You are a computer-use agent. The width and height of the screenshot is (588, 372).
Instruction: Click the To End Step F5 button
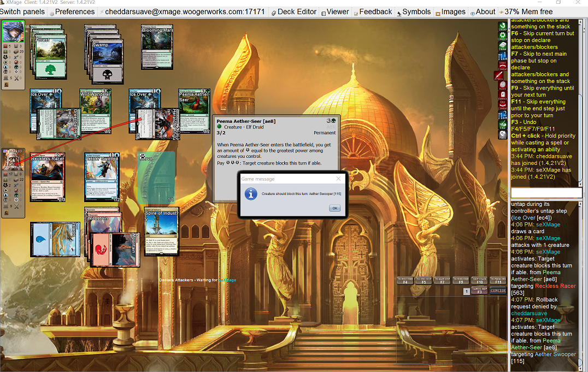click(x=424, y=280)
